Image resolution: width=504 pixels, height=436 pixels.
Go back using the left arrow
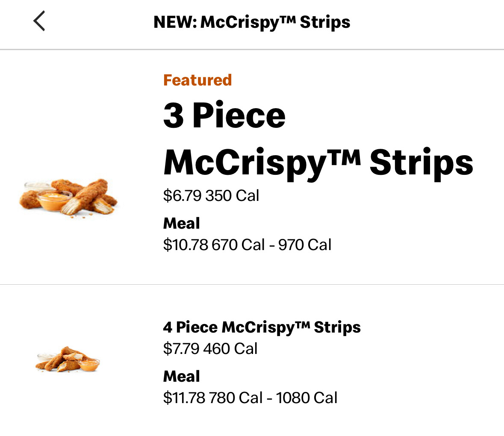coord(39,21)
